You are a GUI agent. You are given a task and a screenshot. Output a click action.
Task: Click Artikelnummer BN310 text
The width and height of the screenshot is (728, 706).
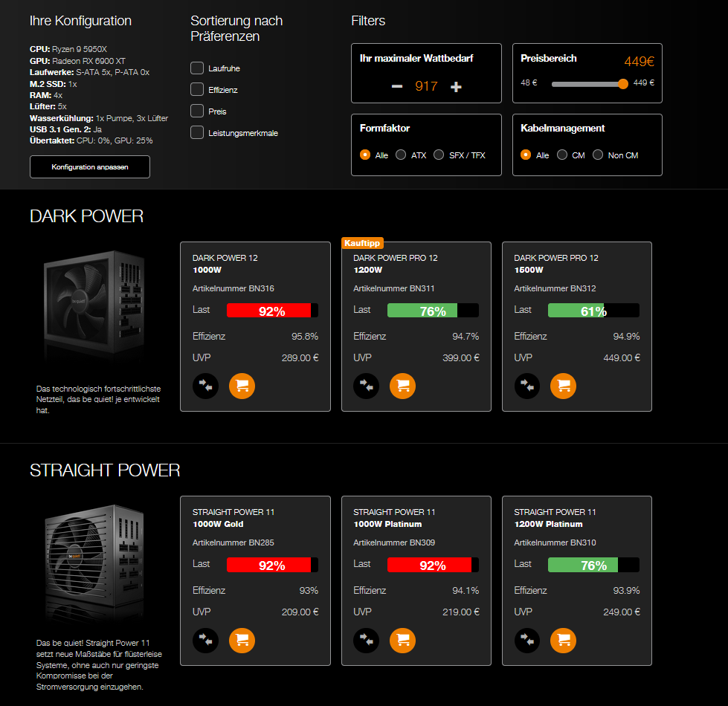555,543
